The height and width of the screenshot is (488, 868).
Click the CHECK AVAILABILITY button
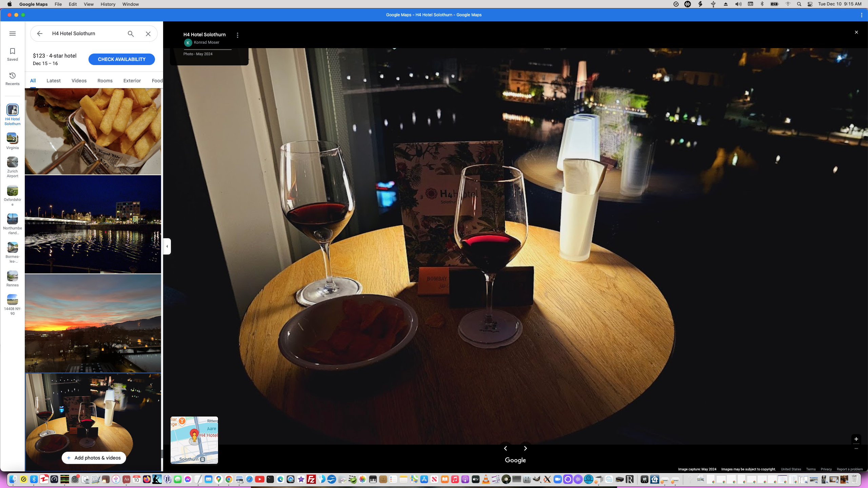(121, 59)
